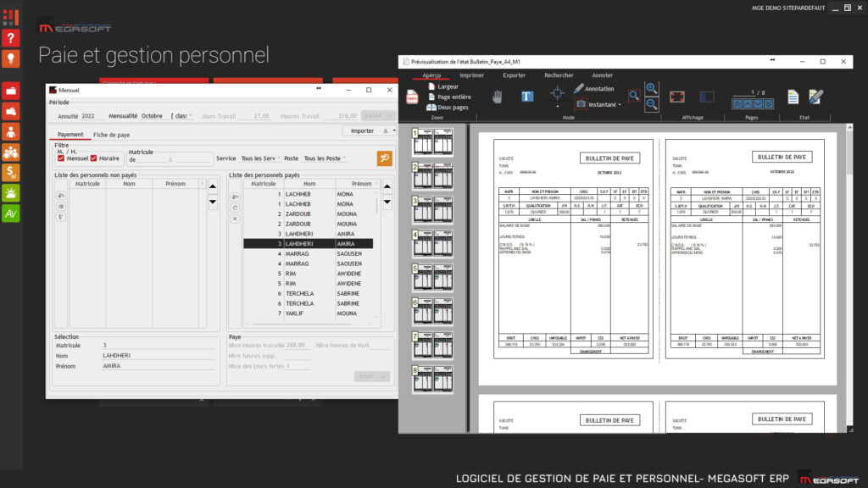The image size is (868, 488).
Task: Switch to the Fiche de paye tab
Action: pos(111,135)
